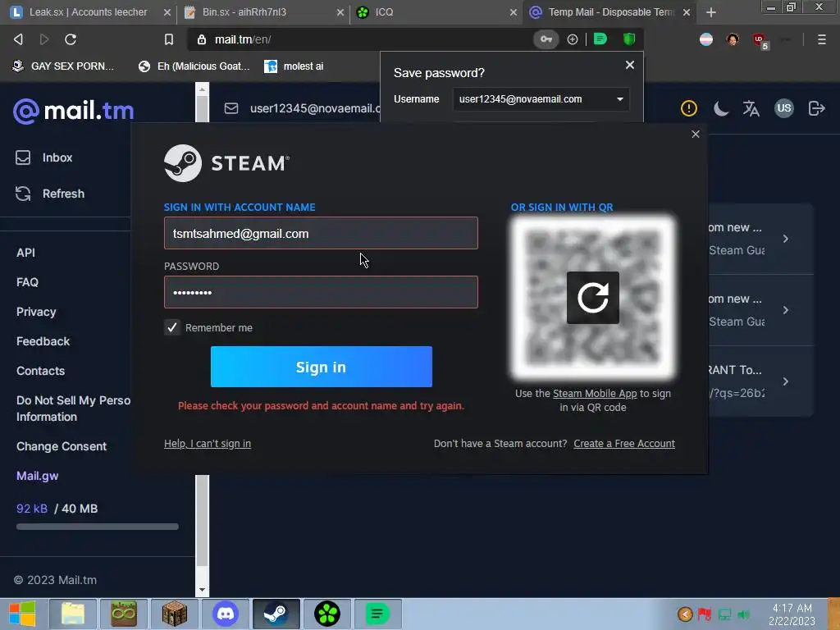Click the sidebar scrollbar up arrow

click(202, 89)
